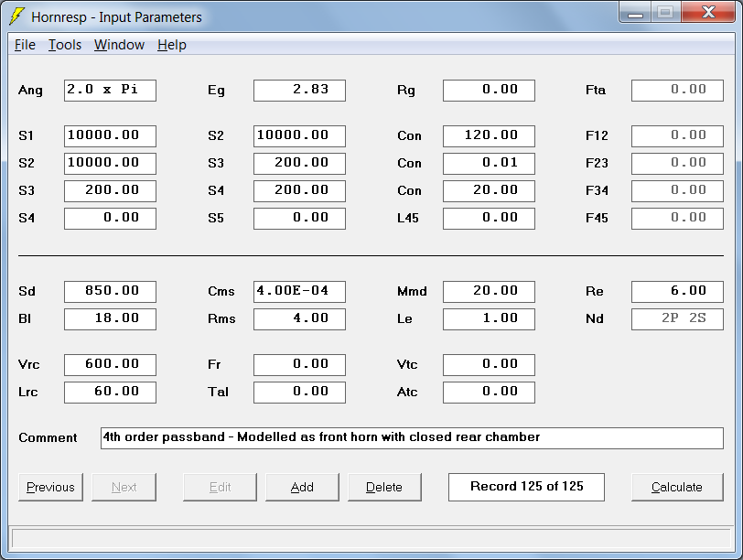Select the Con field showing 0.01
This screenshot has width=743, height=560.
tap(489, 164)
